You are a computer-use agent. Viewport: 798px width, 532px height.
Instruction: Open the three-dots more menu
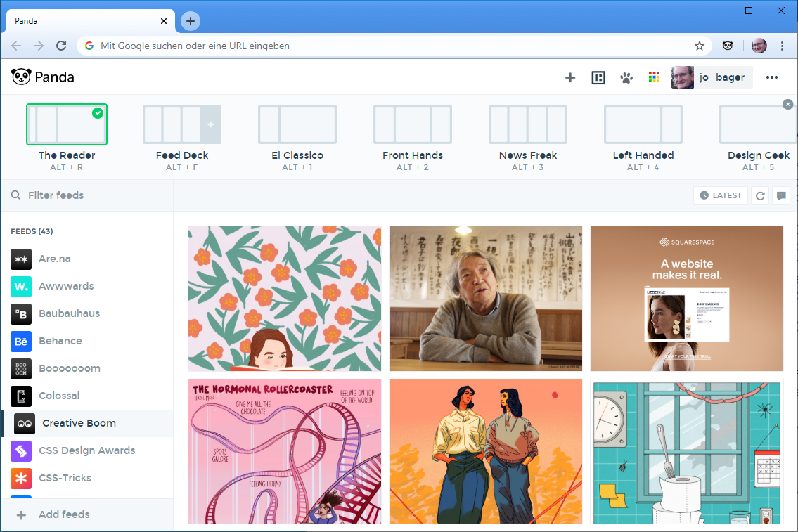coord(772,77)
